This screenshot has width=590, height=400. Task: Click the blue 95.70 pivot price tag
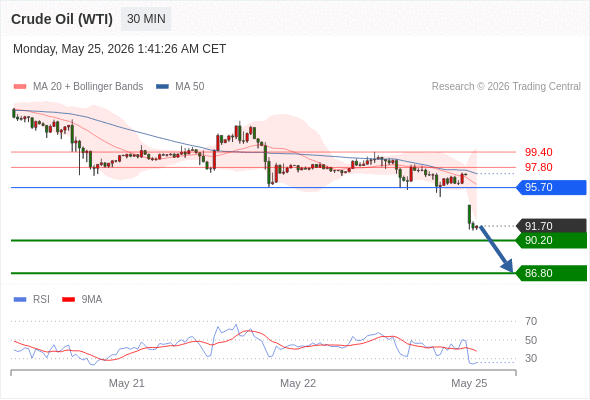551,187
